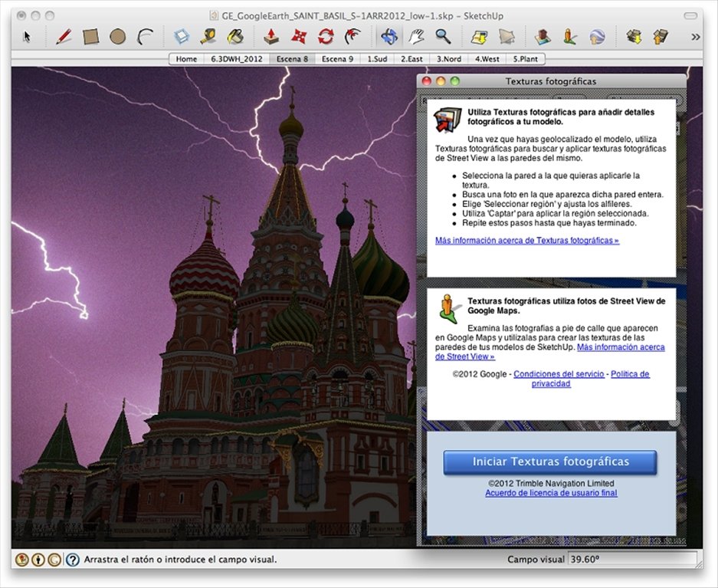Go to the 1.Sud scene tab

[377, 58]
